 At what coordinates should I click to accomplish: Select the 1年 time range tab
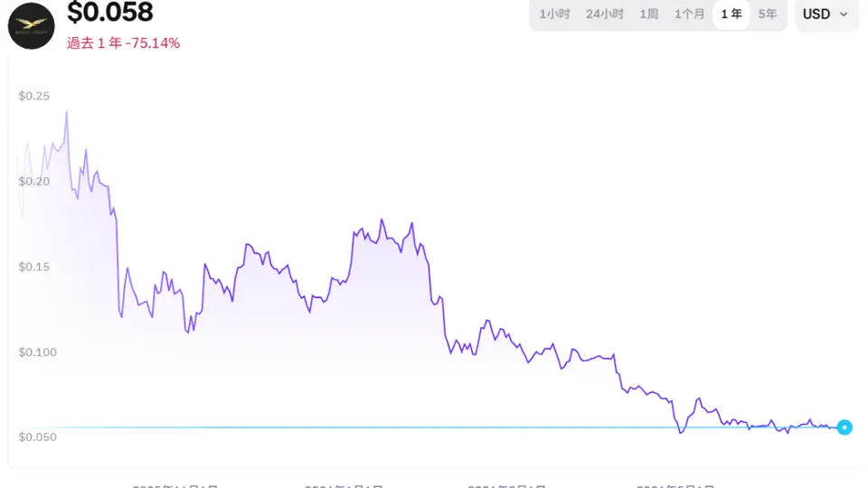[x=731, y=14]
